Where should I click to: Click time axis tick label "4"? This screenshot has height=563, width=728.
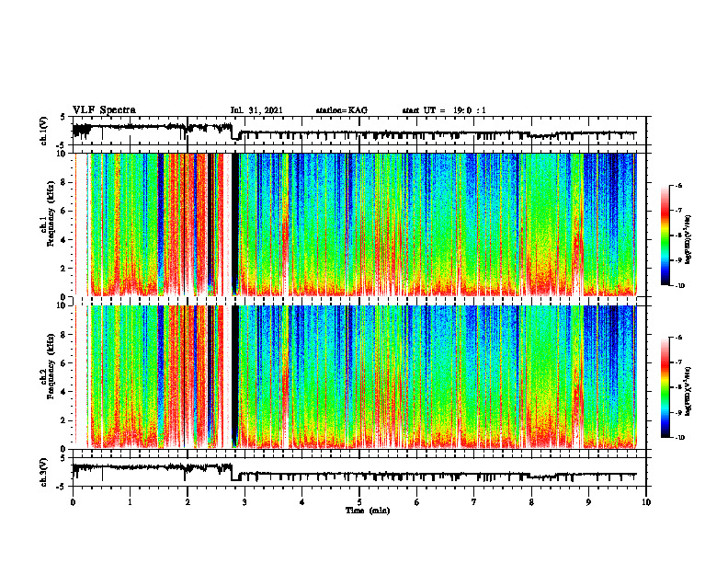click(302, 502)
